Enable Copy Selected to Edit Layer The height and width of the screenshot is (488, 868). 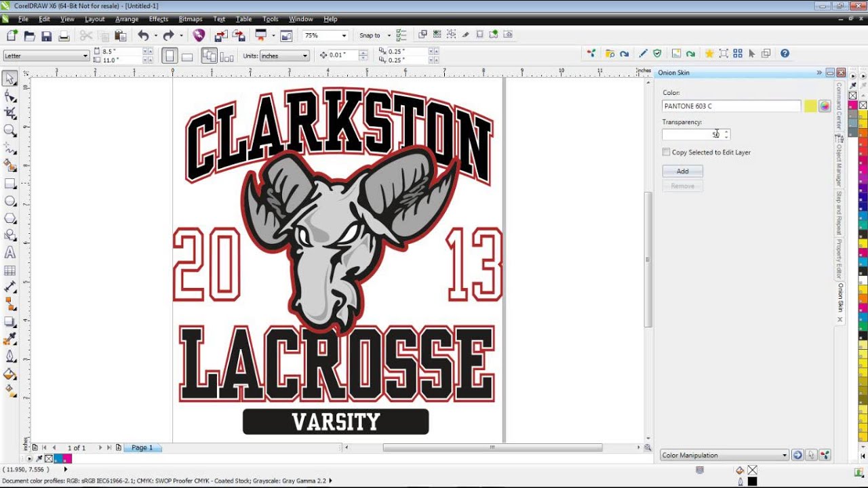tap(667, 152)
